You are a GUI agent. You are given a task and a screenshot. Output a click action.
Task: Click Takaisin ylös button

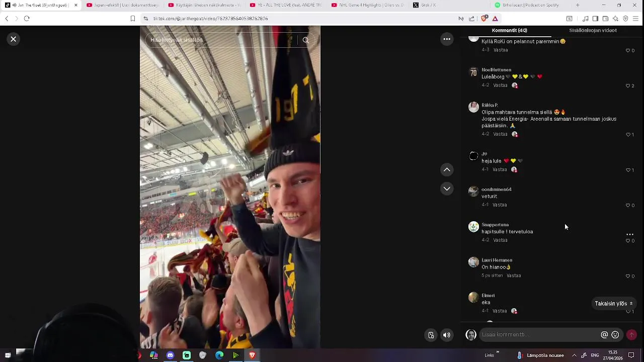[614, 304]
